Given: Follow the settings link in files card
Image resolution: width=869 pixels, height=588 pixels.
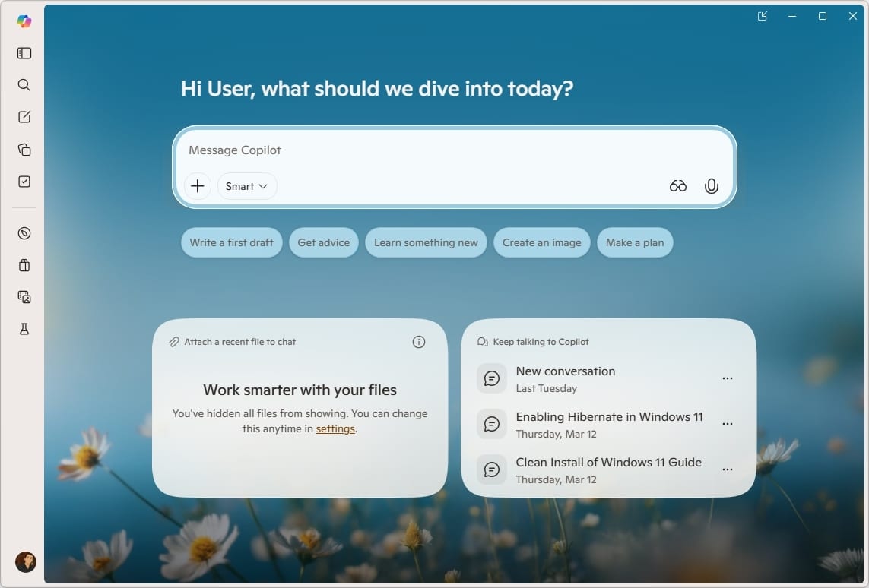Looking at the screenshot, I should (335, 428).
